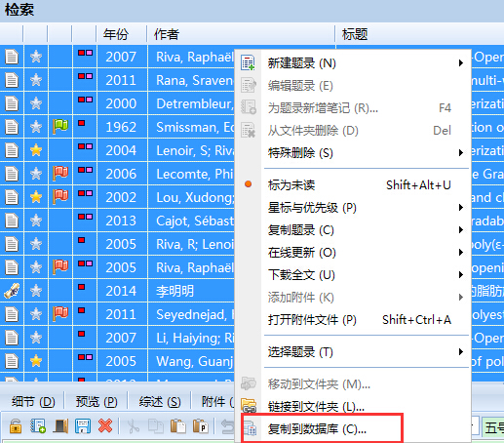Toggle the star on the 2005 Wang Guanj row
This screenshot has height=443, width=504.
(36, 361)
